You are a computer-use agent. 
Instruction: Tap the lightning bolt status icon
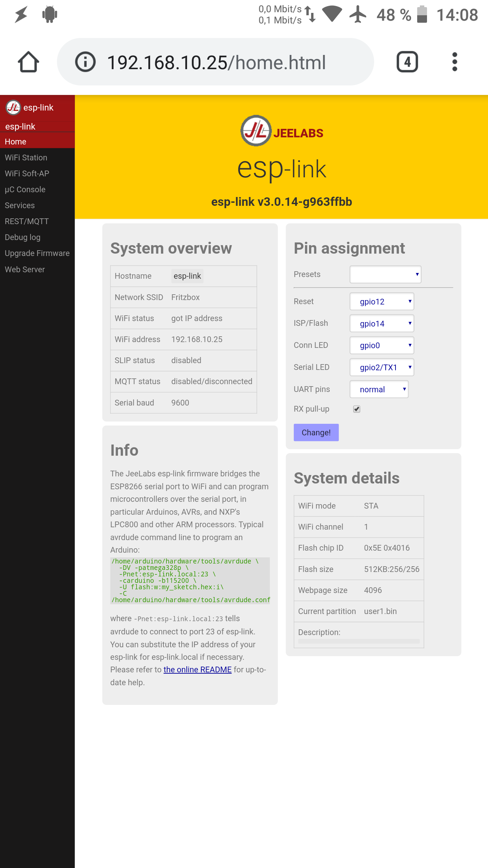tap(21, 15)
